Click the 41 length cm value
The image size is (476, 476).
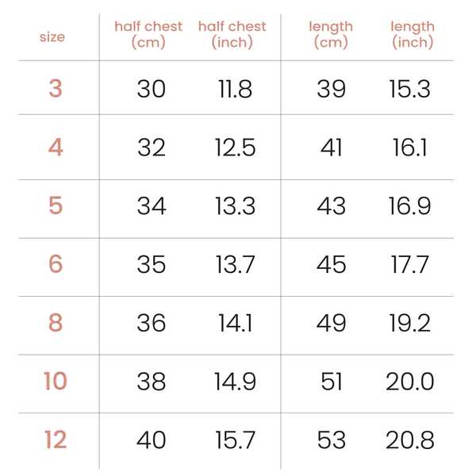331,148
